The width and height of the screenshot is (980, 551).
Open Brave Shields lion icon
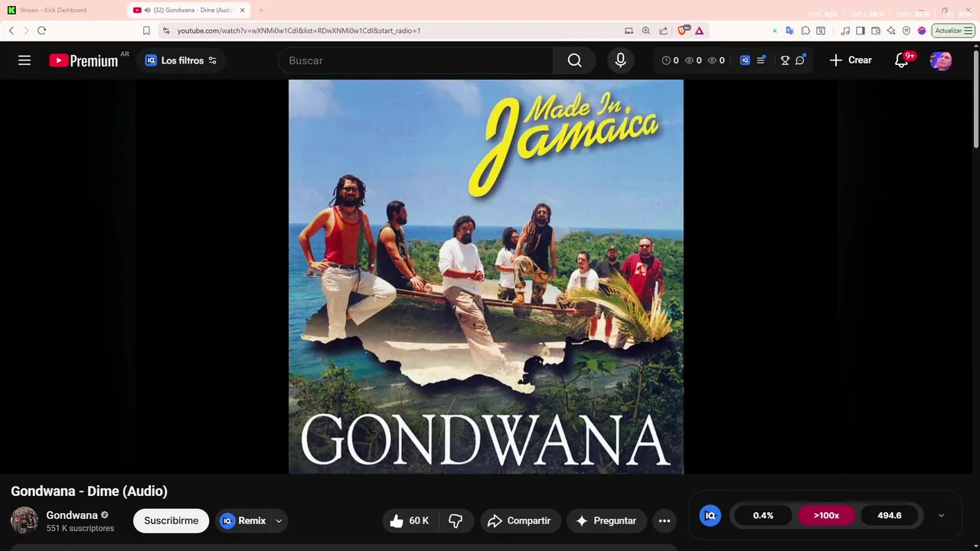(x=683, y=31)
